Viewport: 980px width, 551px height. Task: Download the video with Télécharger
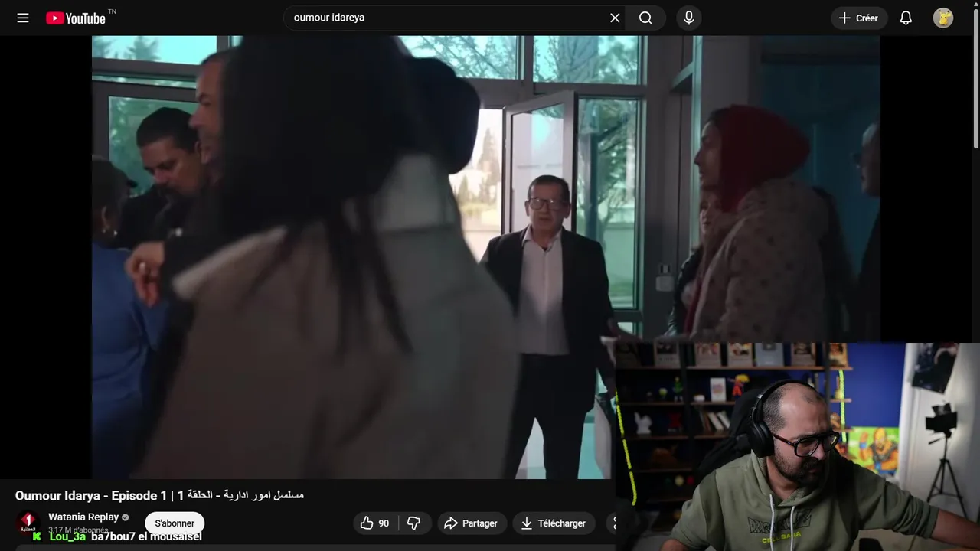[x=554, y=523]
